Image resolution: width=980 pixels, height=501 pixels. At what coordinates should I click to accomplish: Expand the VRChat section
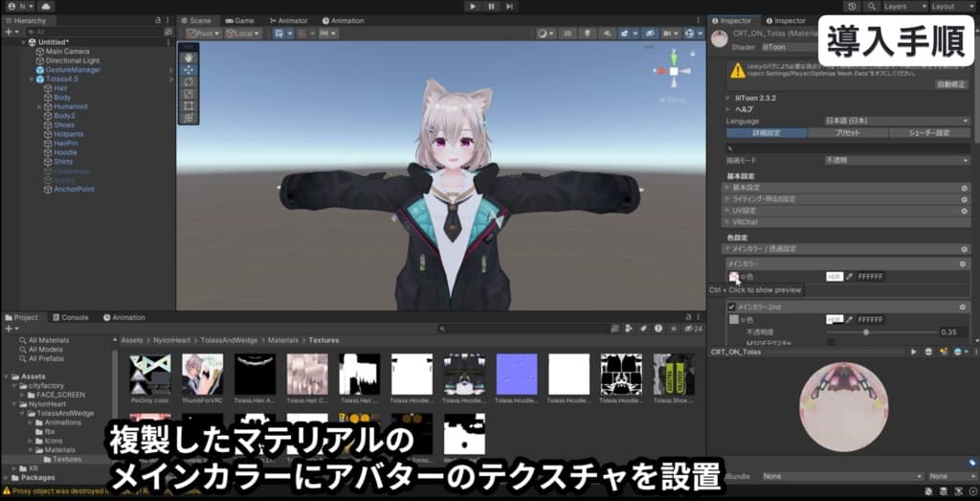(x=847, y=222)
